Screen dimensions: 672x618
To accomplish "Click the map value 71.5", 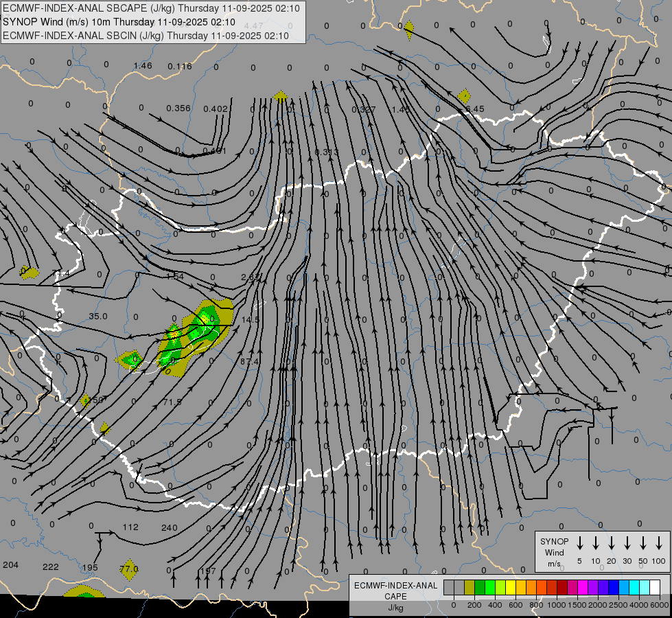I will 172,402.
